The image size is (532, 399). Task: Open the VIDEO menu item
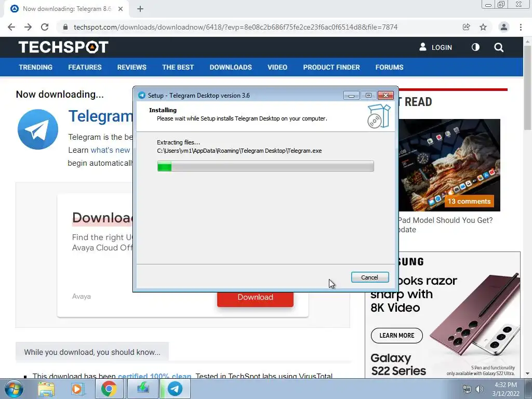277,67
